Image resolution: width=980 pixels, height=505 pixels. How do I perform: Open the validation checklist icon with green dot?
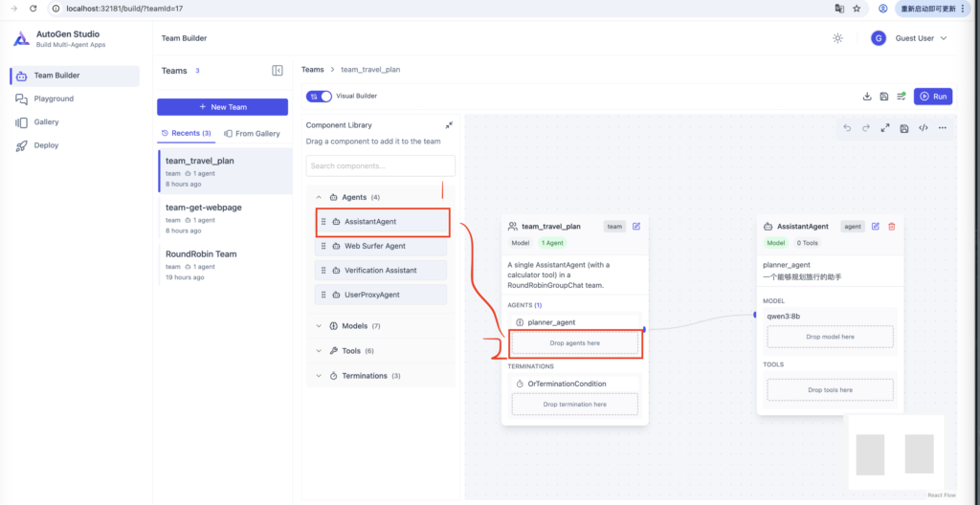pos(902,97)
